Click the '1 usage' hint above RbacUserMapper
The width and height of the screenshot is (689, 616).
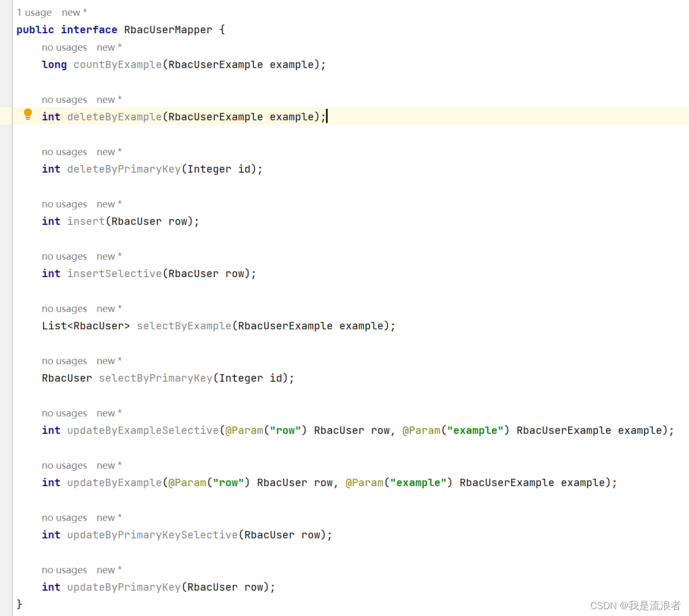tap(34, 12)
